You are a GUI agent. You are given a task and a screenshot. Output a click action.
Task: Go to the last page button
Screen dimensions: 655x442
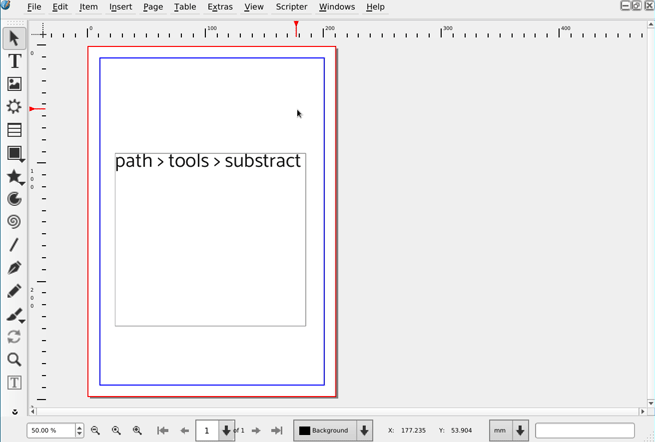277,431
